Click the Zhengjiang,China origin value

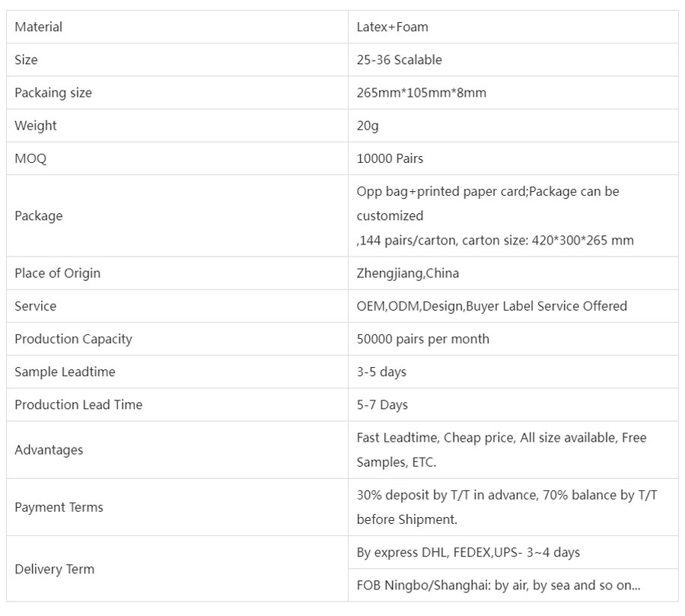408,273
